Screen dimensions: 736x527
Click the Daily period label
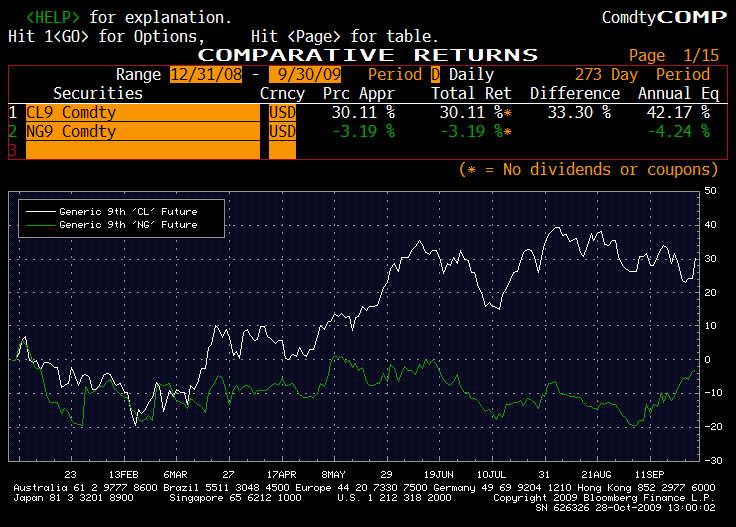[x=471, y=75]
